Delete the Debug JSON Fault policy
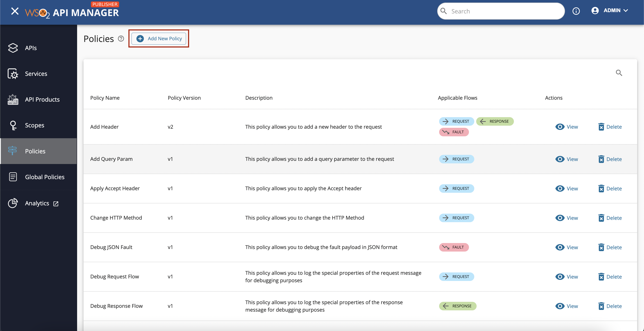Screen dimensions: 644x331 coord(610,247)
